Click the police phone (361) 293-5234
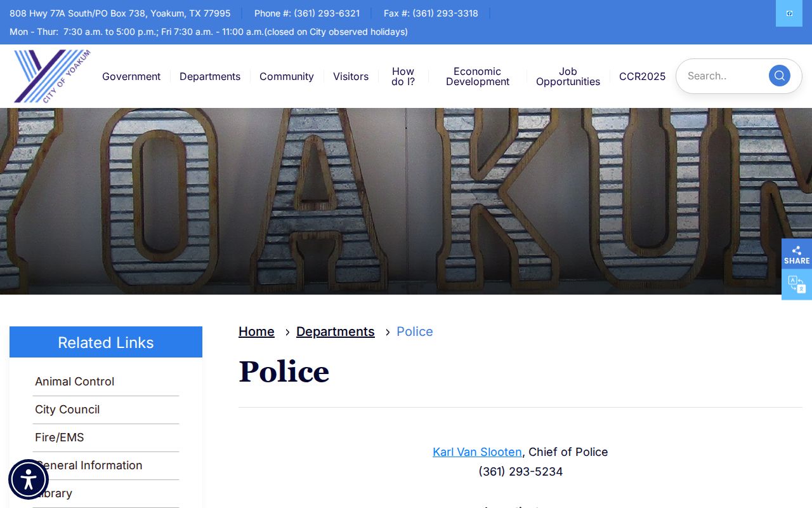This screenshot has height=508, width=812. (x=521, y=472)
